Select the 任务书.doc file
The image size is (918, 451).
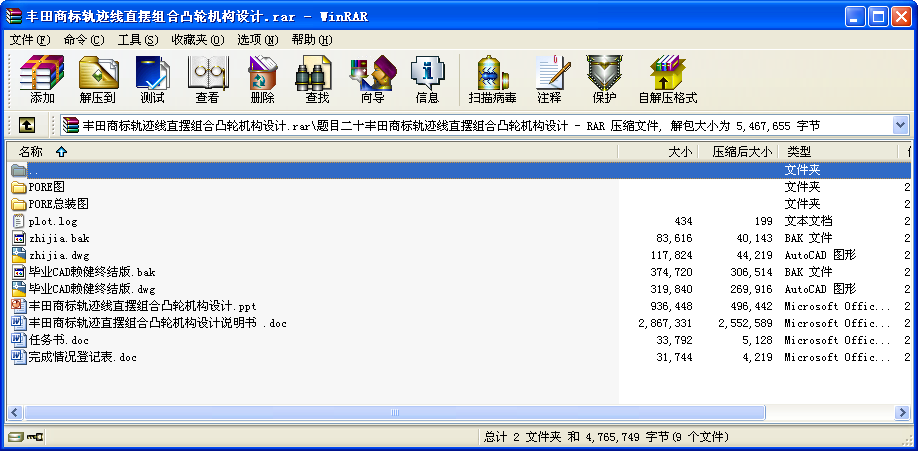pyautogui.click(x=58, y=340)
